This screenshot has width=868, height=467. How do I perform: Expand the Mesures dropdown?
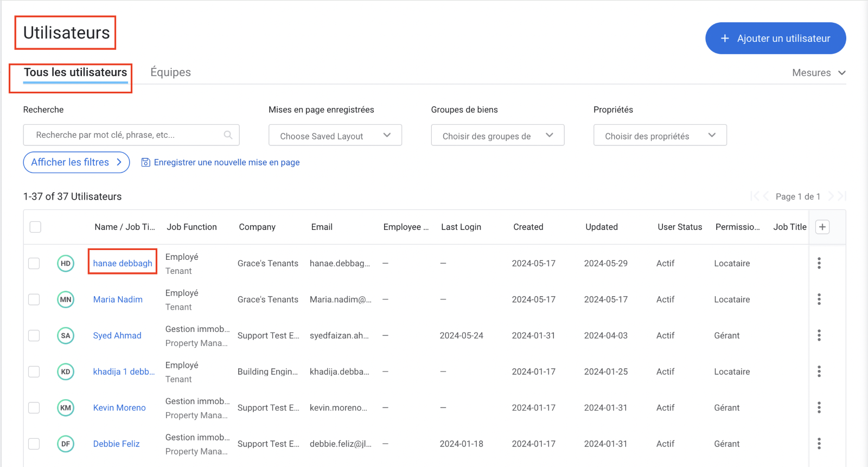pos(818,73)
